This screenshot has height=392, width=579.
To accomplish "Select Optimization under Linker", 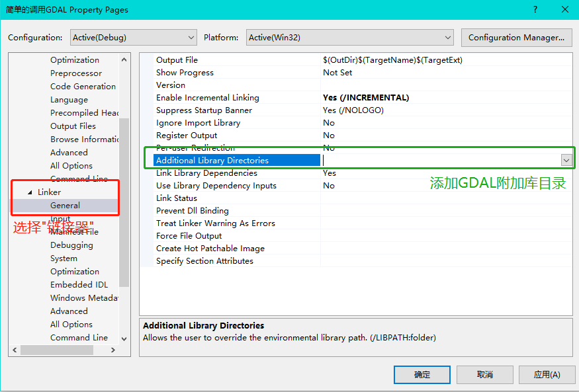I will click(75, 272).
